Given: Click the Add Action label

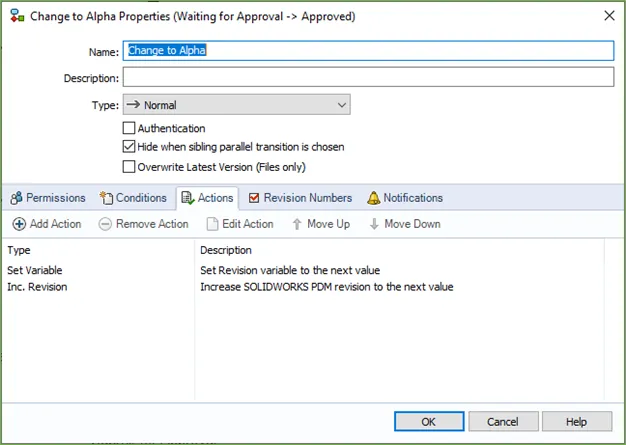Looking at the screenshot, I should [55, 224].
